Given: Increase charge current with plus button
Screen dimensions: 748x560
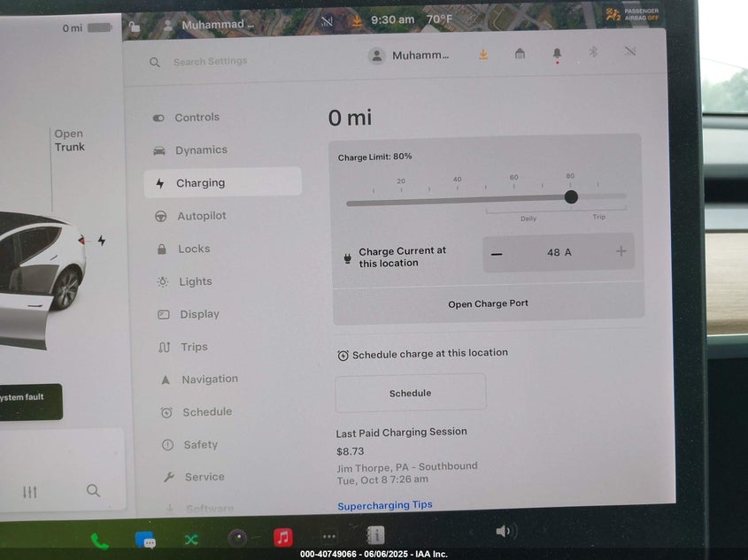Looking at the screenshot, I should click(x=621, y=252).
